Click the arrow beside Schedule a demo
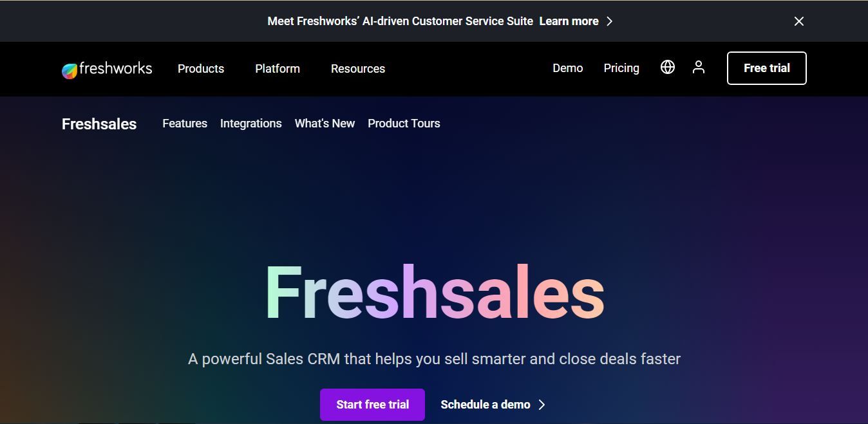868x424 pixels. tap(542, 405)
